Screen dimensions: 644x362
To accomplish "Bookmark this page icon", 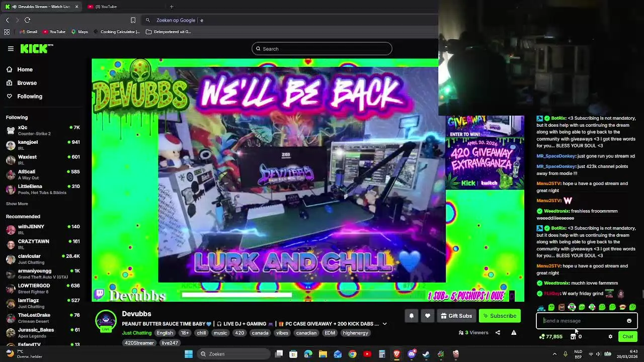I will point(133,20).
